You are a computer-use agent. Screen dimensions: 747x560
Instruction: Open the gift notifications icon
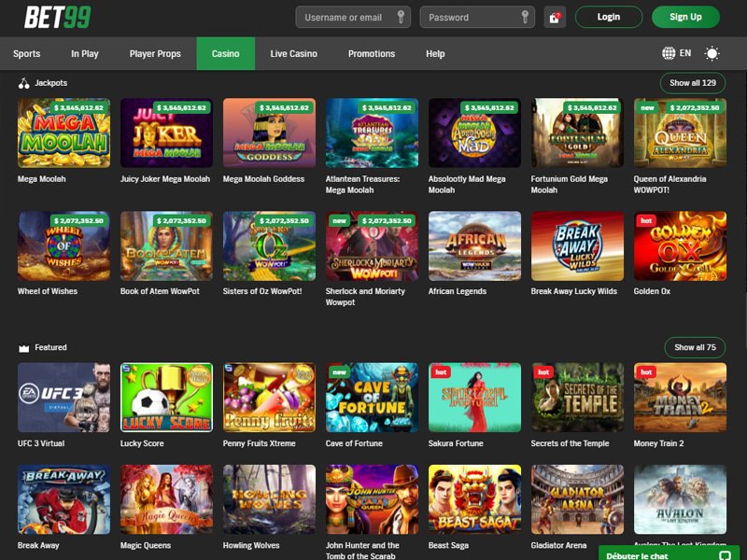click(x=555, y=17)
